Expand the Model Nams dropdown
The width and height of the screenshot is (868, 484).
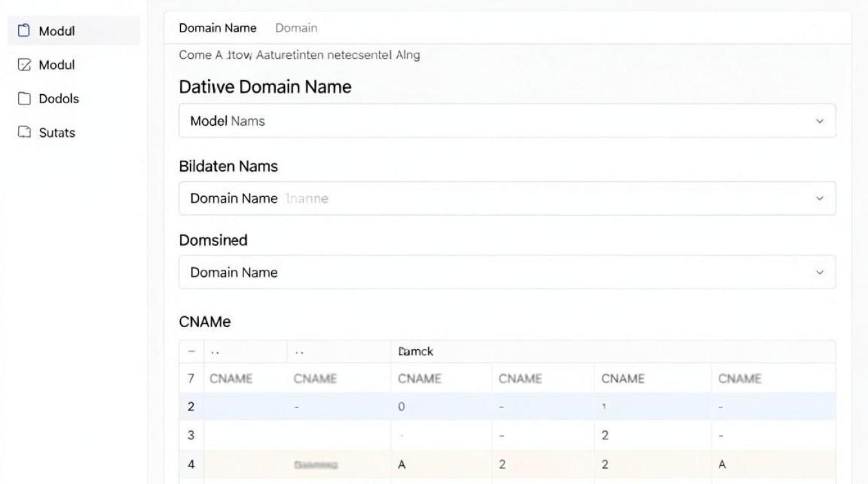coord(507,121)
